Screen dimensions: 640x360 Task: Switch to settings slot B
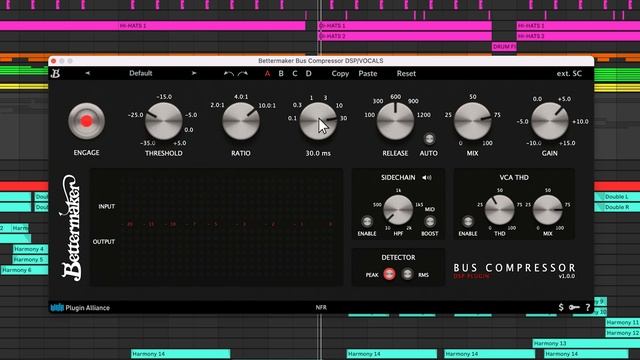tap(281, 74)
